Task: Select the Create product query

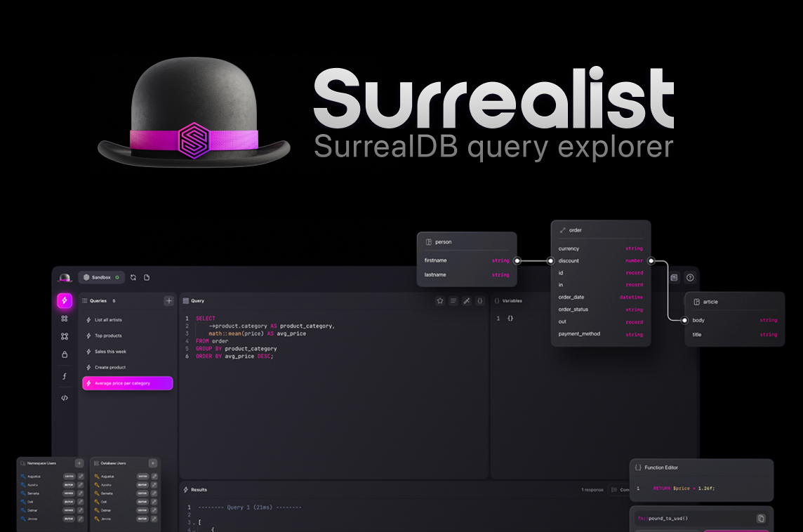Action: (x=127, y=368)
